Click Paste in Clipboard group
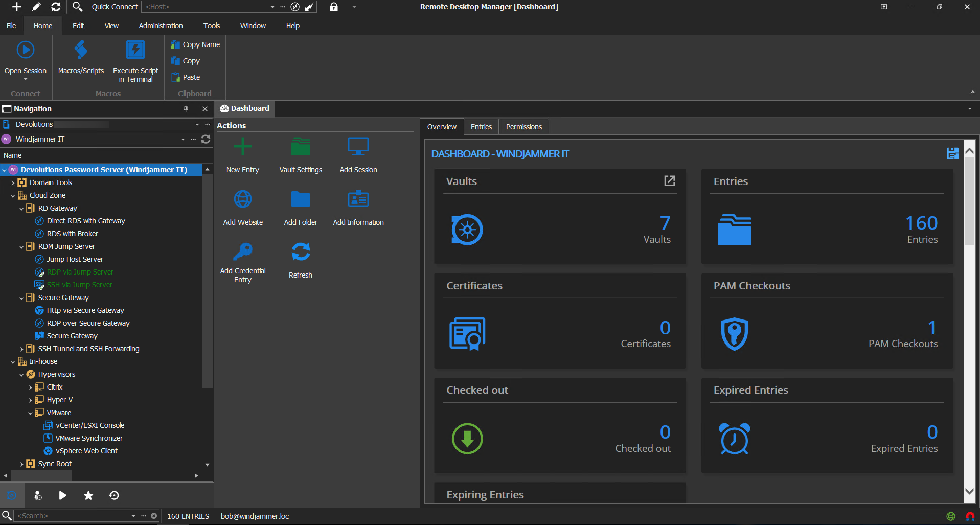Screen dimensions: 980x525 pyautogui.click(x=186, y=77)
